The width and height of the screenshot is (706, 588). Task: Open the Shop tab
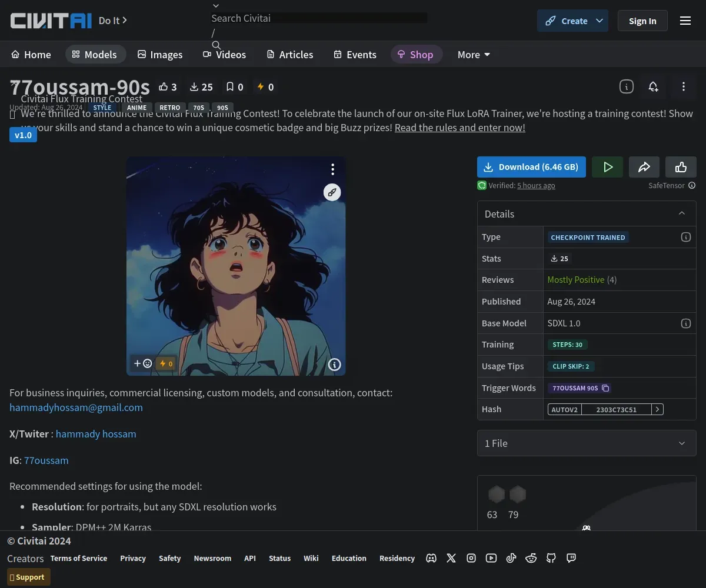tap(415, 55)
